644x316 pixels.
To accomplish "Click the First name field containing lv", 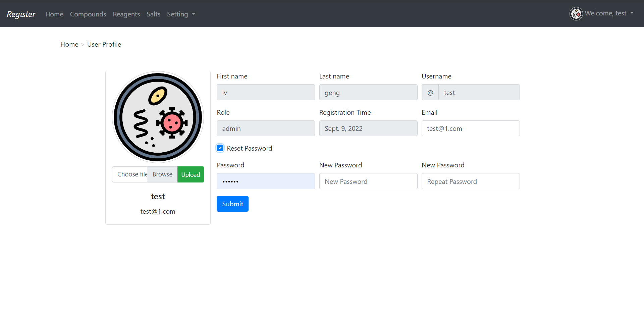I will (x=266, y=92).
